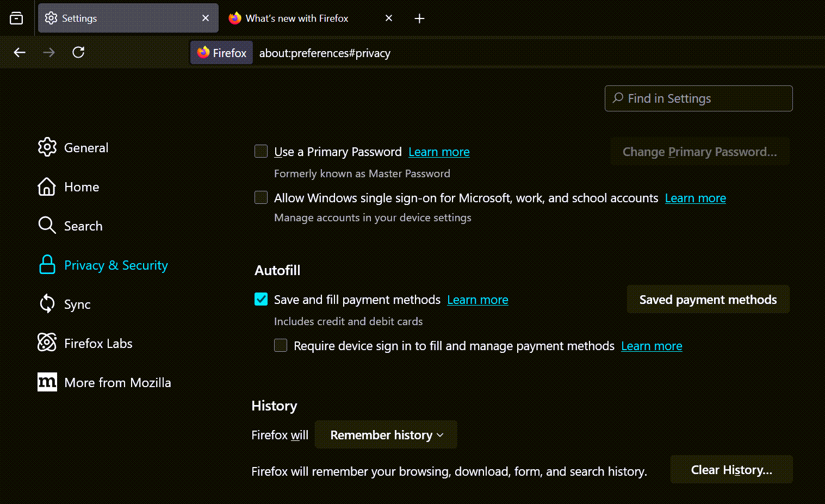Click the Clear History button
This screenshot has height=504, width=825.
[731, 470]
